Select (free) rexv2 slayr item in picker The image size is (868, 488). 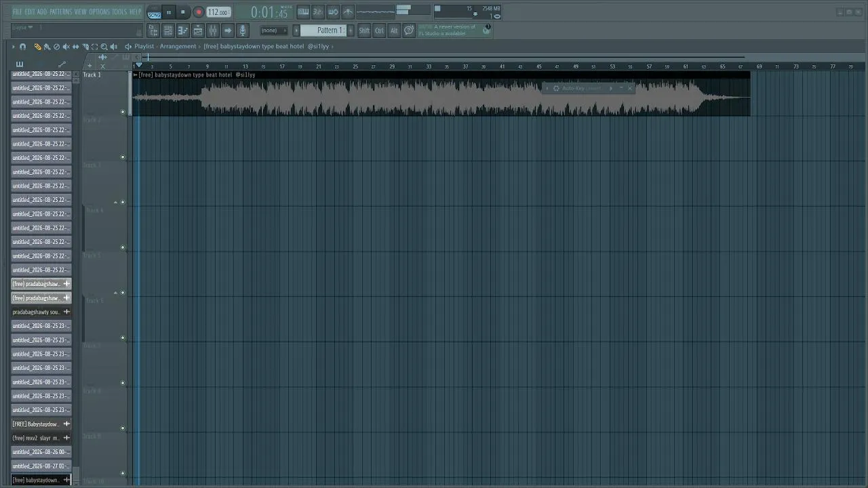tap(41, 438)
